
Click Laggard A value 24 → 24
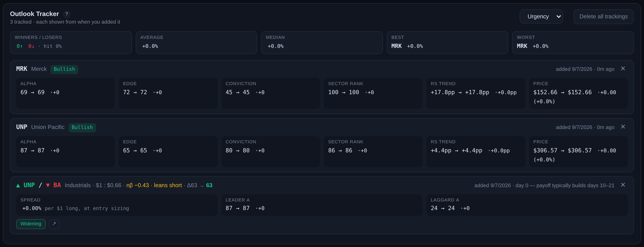coord(443,208)
